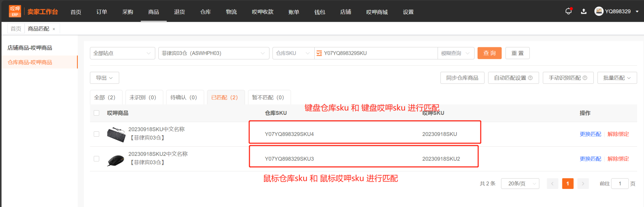This screenshot has height=207, width=644.
Task: Click the notification bell icon
Action: point(568,11)
